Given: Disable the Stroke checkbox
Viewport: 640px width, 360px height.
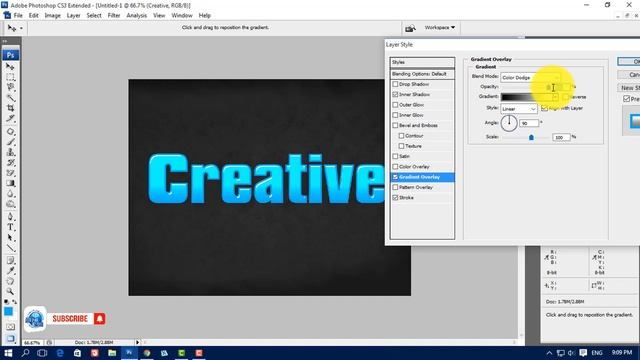Looking at the screenshot, I should 395,198.
